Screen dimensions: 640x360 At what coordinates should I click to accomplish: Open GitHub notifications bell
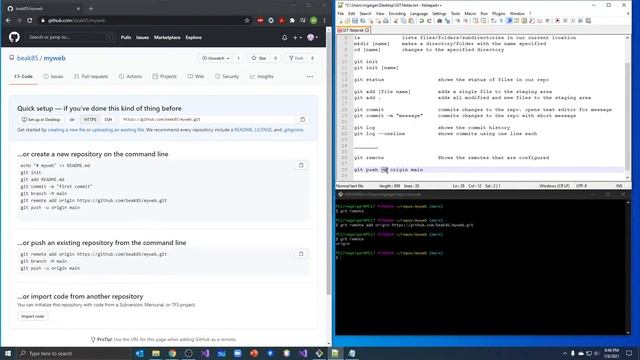[284, 38]
